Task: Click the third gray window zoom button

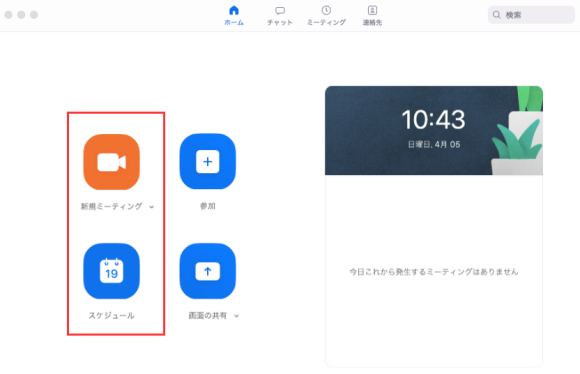Action: pyautogui.click(x=34, y=15)
